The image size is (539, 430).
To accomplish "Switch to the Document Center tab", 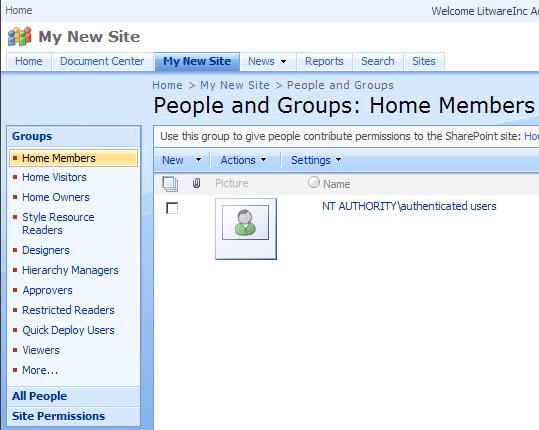I will pos(102,61).
